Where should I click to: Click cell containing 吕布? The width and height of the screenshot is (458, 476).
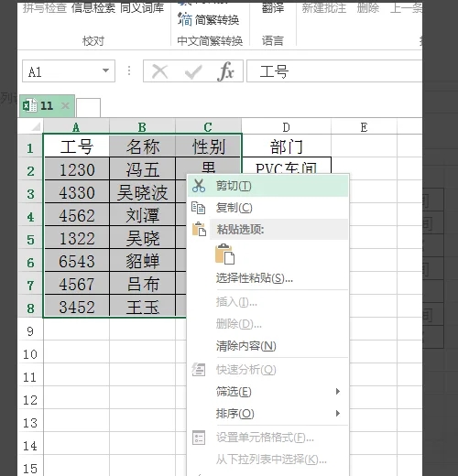tap(143, 284)
